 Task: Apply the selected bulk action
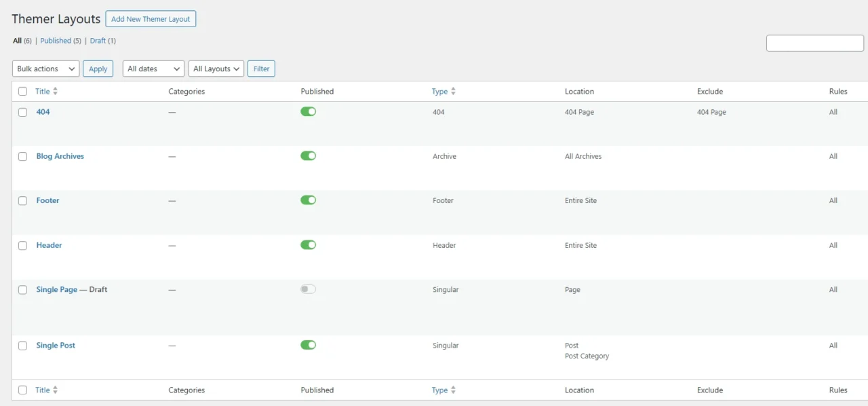coord(98,69)
